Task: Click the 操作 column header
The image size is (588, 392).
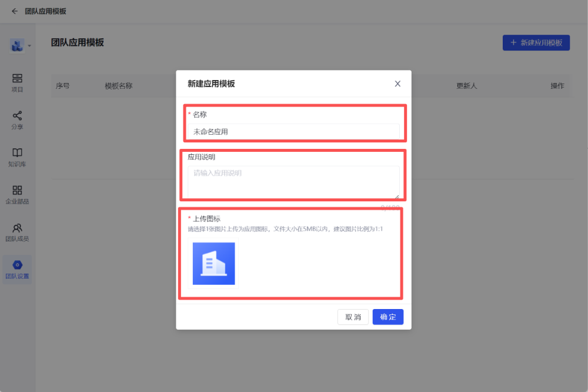Action: click(557, 86)
